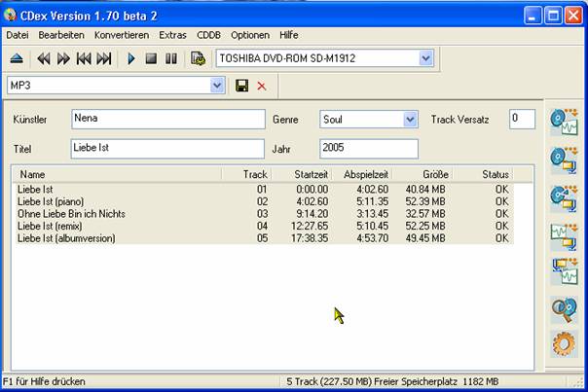588x392 pixels.
Task: Query remote CDDB magnifier icon
Action: click(564, 309)
